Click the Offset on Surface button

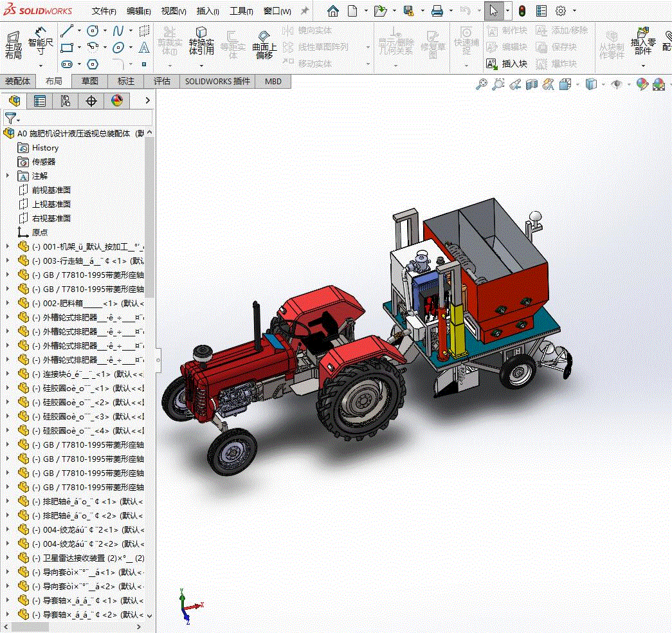[264, 45]
